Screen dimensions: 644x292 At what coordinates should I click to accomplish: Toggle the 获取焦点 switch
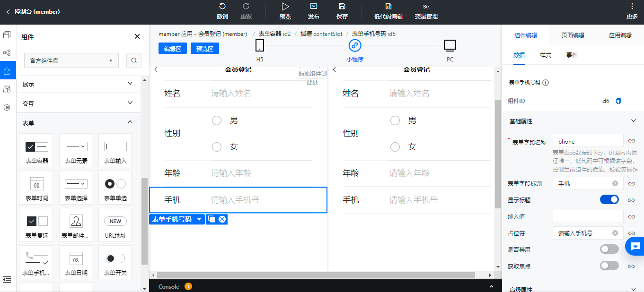(609, 266)
